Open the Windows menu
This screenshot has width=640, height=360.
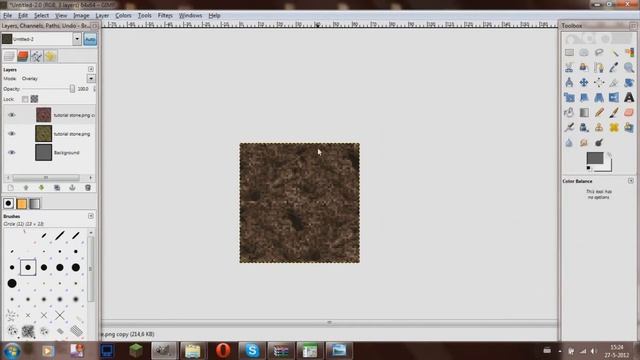click(x=190, y=16)
